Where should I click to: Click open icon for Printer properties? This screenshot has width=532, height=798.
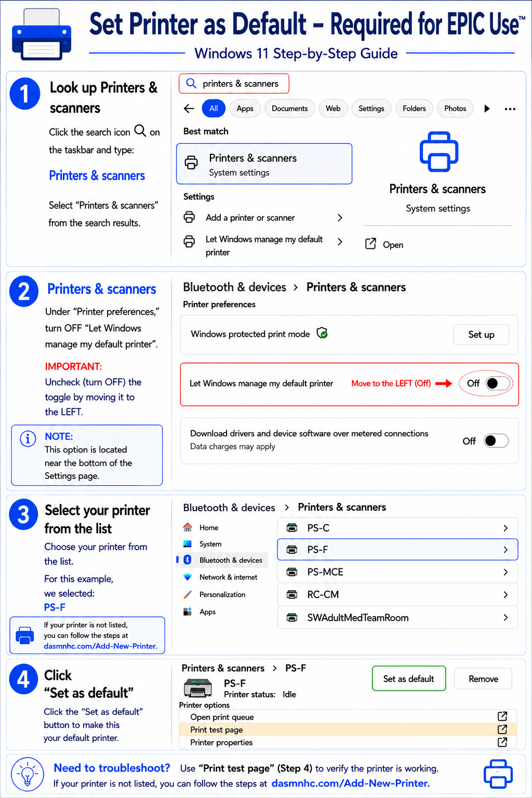click(x=502, y=742)
